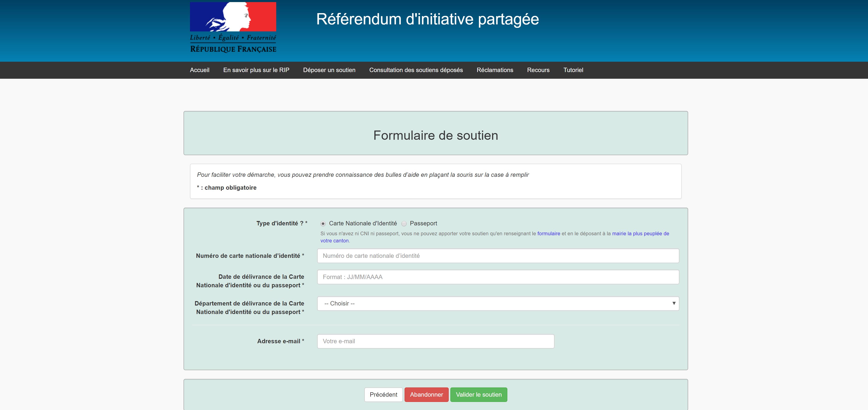Click the Référendum d'initiative partagée title
Image resolution: width=868 pixels, height=410 pixels.
pyautogui.click(x=427, y=19)
